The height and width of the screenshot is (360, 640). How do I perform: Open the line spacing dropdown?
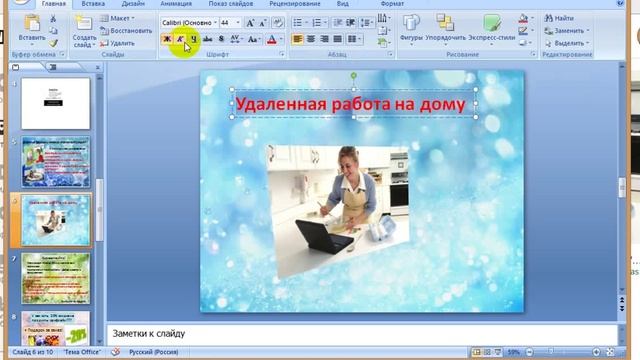366,22
